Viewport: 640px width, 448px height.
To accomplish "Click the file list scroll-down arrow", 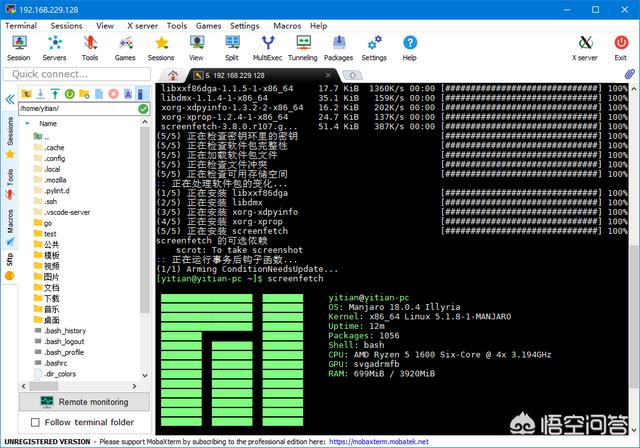I will pos(145,375).
